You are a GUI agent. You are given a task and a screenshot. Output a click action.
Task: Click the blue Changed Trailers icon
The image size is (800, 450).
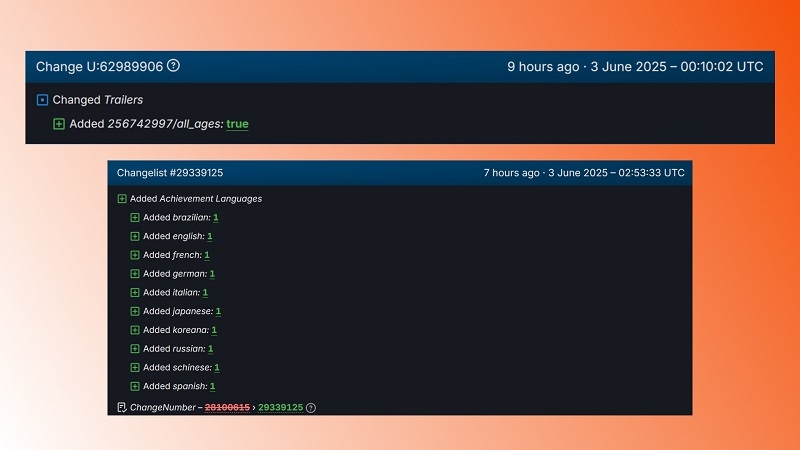42,100
